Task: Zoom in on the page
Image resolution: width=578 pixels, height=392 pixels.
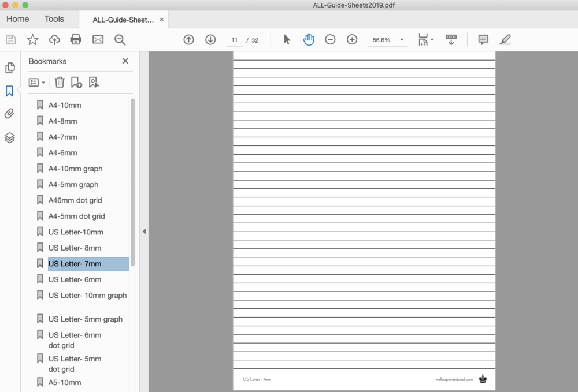Action: [x=352, y=40]
